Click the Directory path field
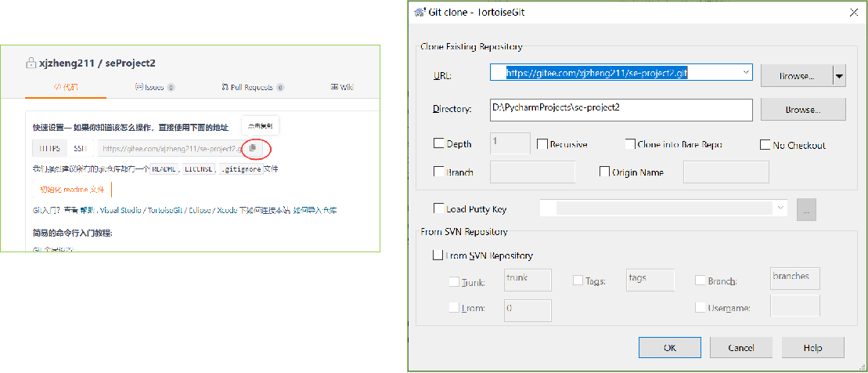 click(x=621, y=109)
